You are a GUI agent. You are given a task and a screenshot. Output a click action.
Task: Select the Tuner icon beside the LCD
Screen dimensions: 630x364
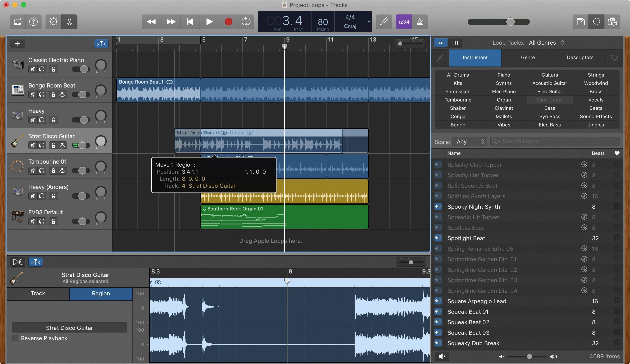[383, 22]
